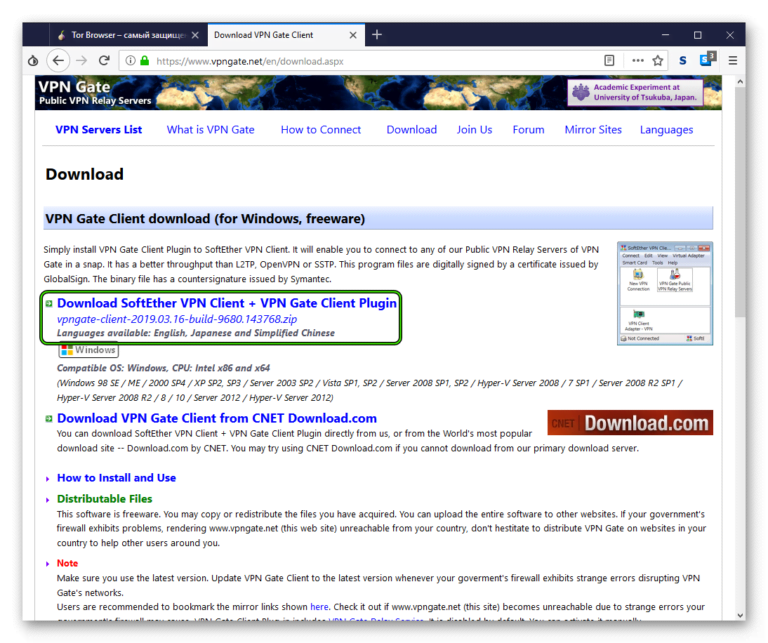Click 'Compatible OS: Windows, CPU' text line
The image size is (768, 643).
[x=163, y=368]
